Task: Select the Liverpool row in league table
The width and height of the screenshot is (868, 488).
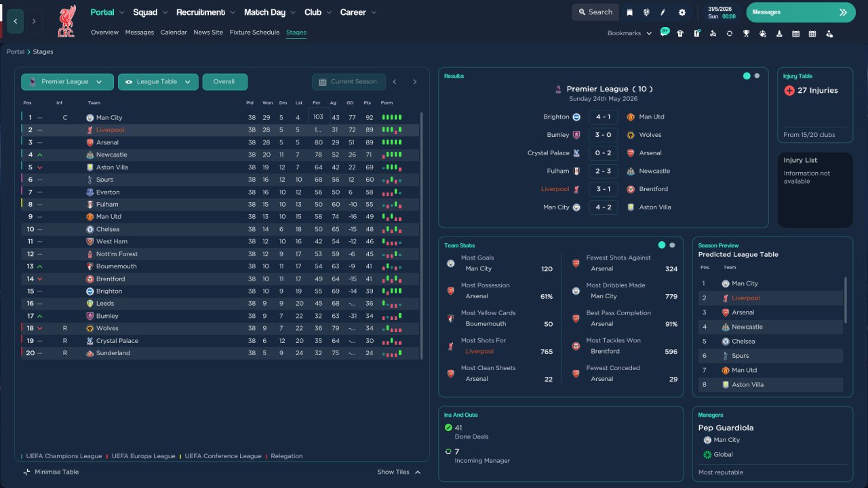Action: [x=220, y=130]
